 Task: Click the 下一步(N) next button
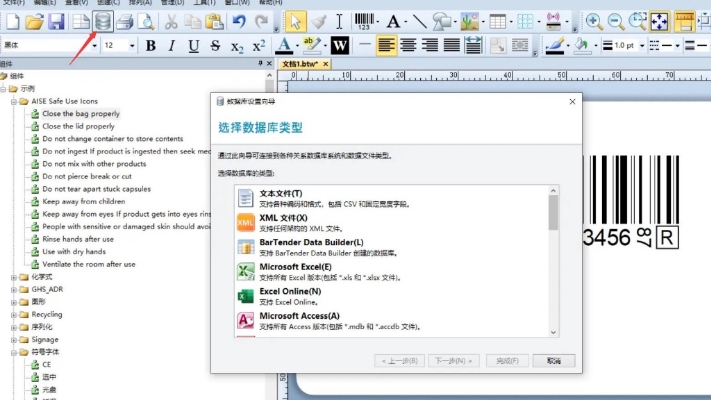[453, 361]
